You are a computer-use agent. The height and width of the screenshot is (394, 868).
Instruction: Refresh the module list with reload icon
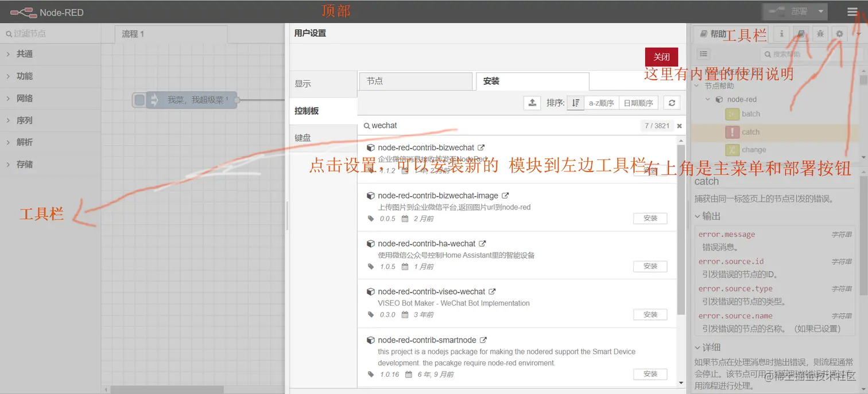(x=672, y=103)
